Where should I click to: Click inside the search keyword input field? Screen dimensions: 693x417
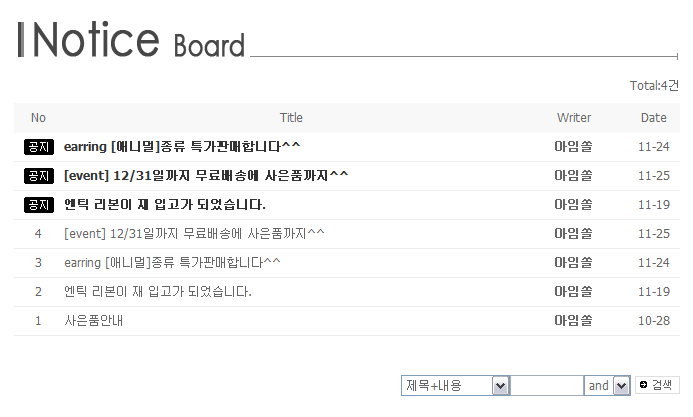pyautogui.click(x=547, y=386)
